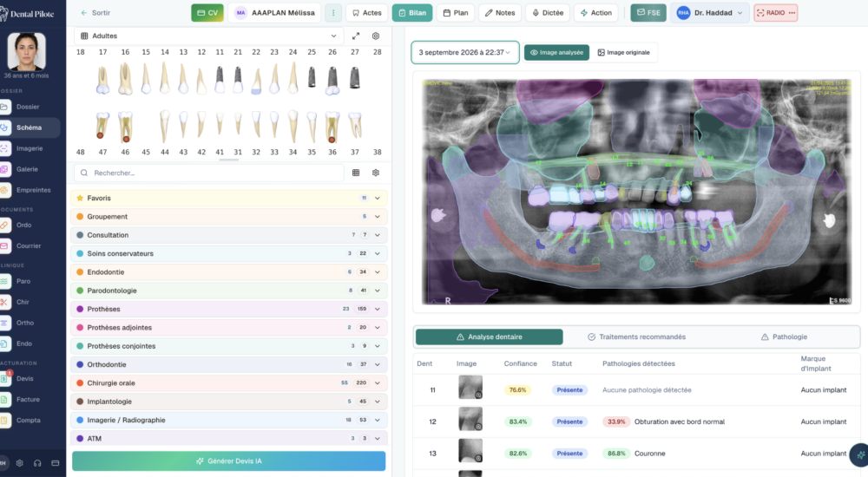Switch to Image originale view
The width and height of the screenshot is (868, 477).
point(623,53)
